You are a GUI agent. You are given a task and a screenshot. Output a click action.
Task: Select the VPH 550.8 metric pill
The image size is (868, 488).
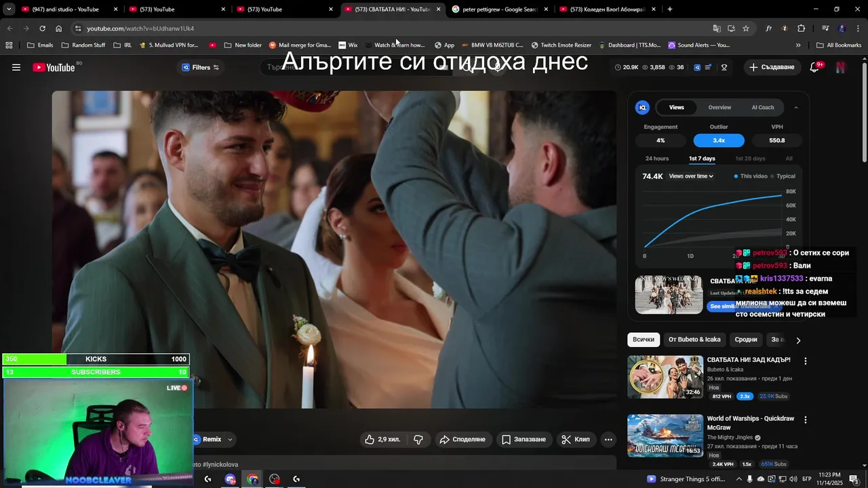pyautogui.click(x=777, y=140)
